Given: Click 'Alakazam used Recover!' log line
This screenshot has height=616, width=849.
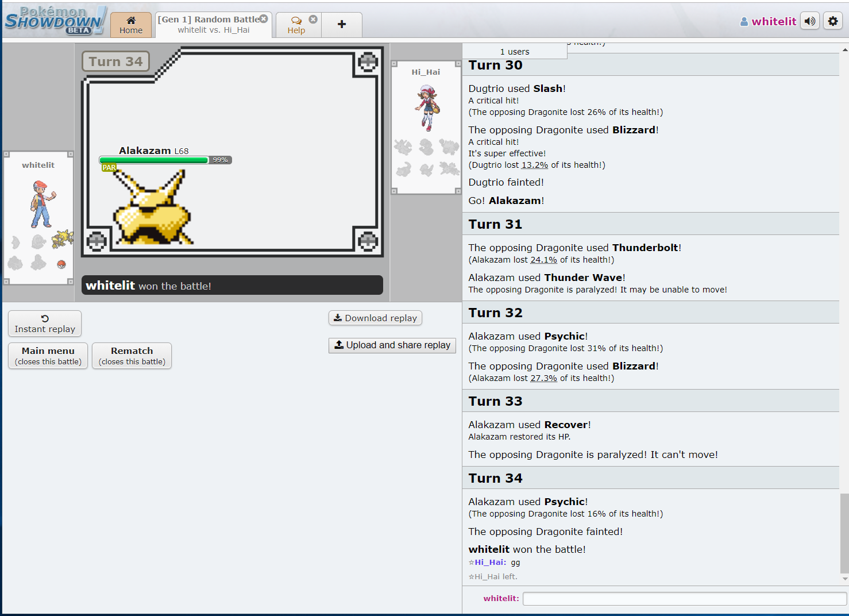Looking at the screenshot, I should click(530, 425).
